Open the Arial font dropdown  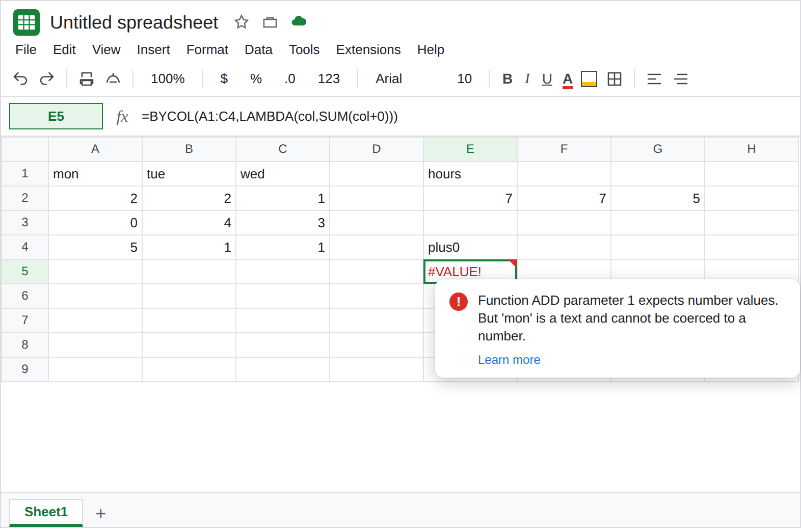tap(389, 79)
